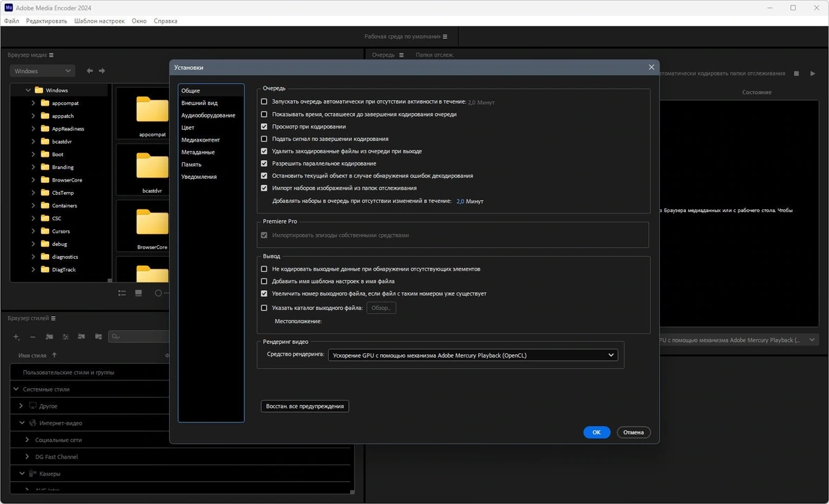This screenshot has height=504, width=829.
Task: Expand DG Fast Channel group
Action: [27, 456]
